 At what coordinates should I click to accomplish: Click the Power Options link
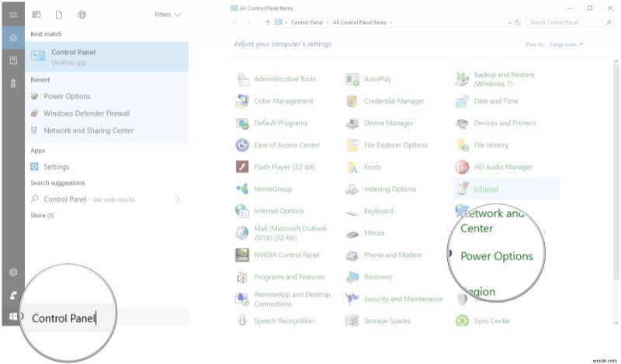pos(497,256)
